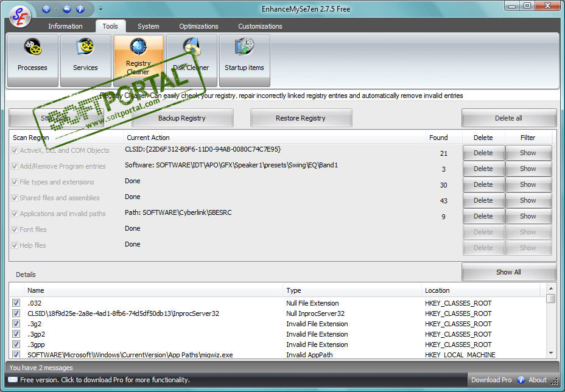Toggle Shared files and assemblies checkbox
The height and width of the screenshot is (392, 565).
[x=15, y=198]
